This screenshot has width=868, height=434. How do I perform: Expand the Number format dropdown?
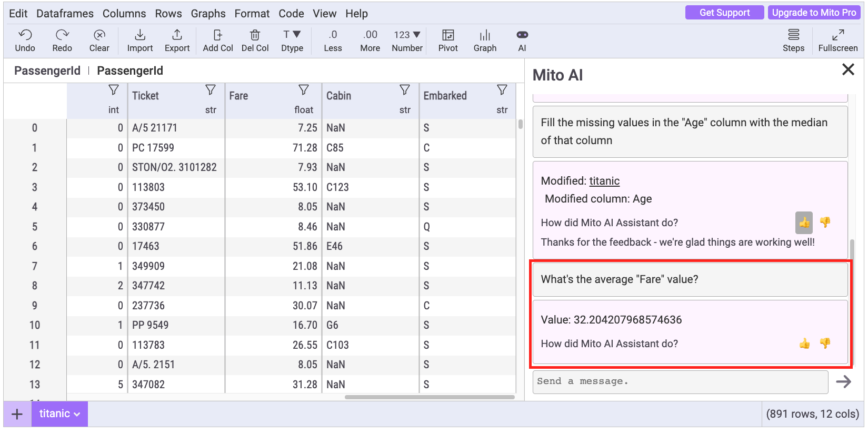click(x=407, y=40)
